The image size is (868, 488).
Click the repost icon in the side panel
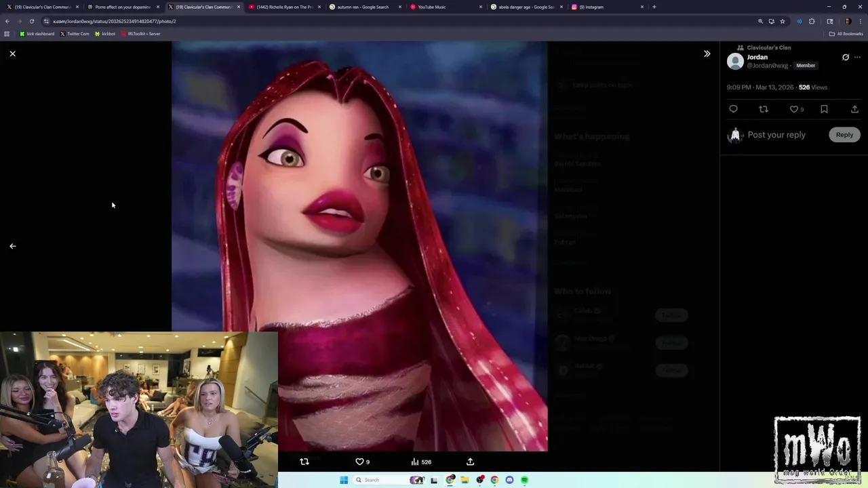[x=764, y=109]
